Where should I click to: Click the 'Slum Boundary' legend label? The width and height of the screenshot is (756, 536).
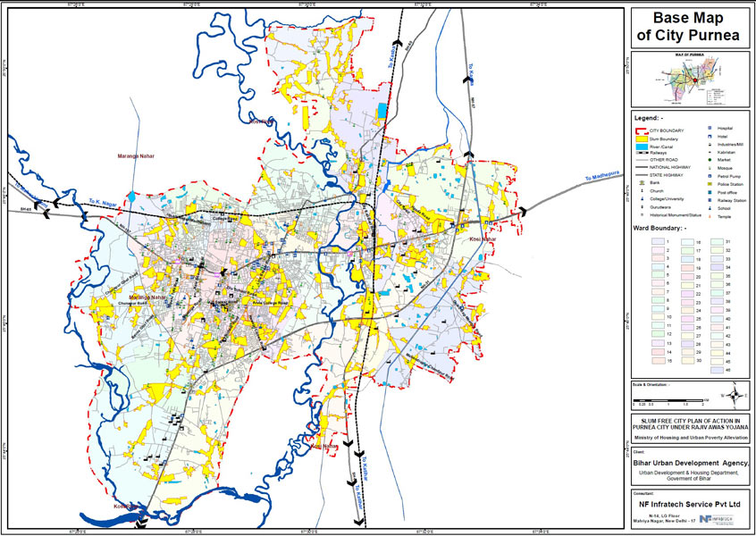tap(663, 138)
